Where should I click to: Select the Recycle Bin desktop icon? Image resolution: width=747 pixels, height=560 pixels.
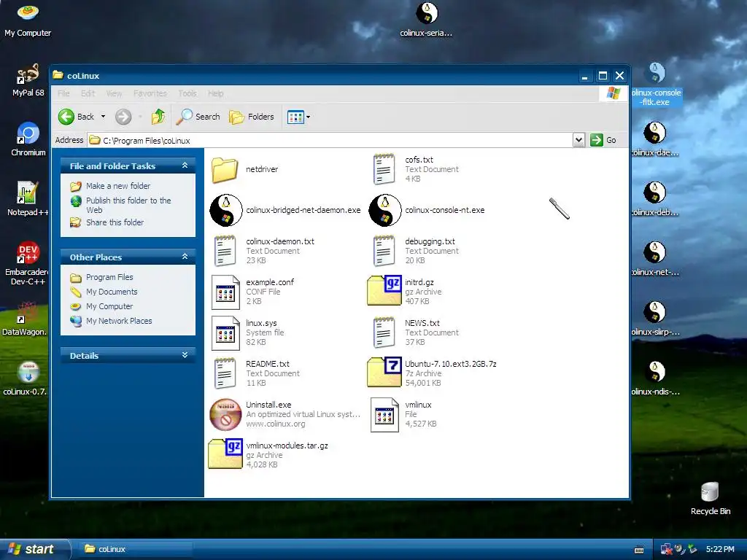(x=710, y=498)
